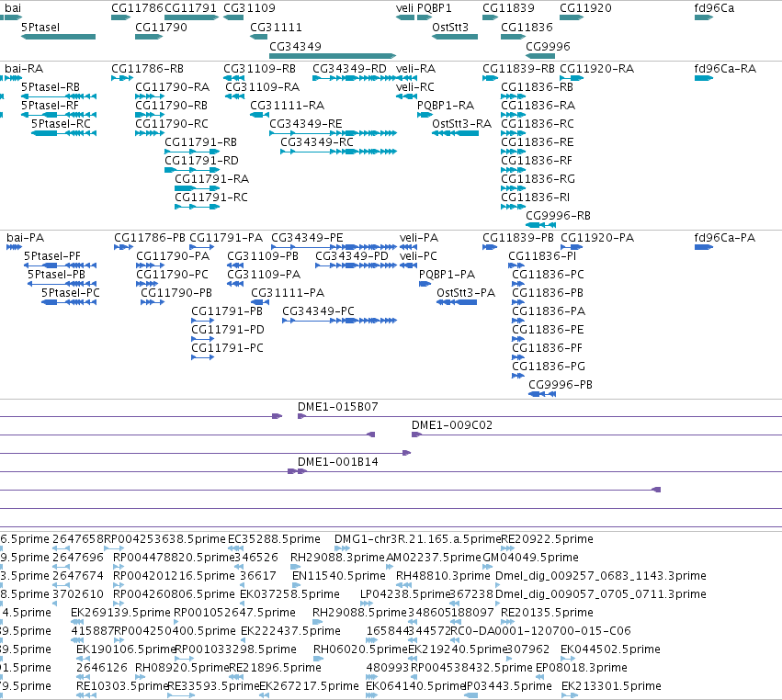
Task: Select the 5PtaseI gene feature bar
Action: (58, 37)
